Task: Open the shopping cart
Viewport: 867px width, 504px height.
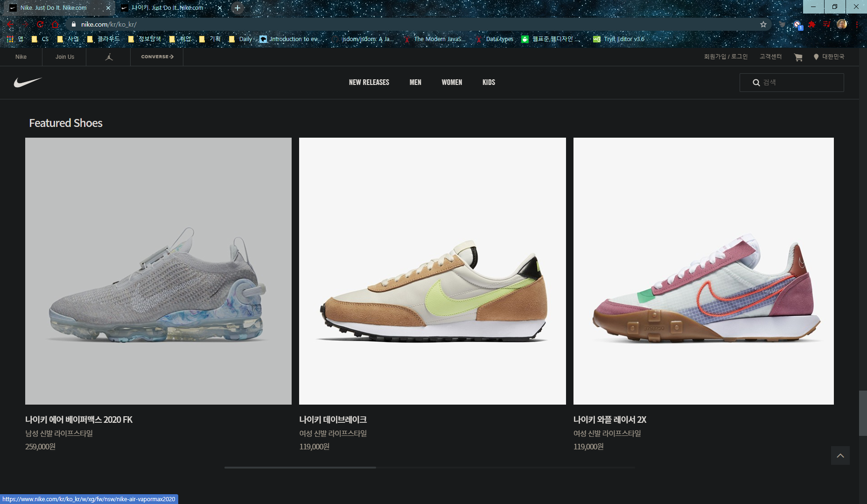Action: tap(798, 57)
